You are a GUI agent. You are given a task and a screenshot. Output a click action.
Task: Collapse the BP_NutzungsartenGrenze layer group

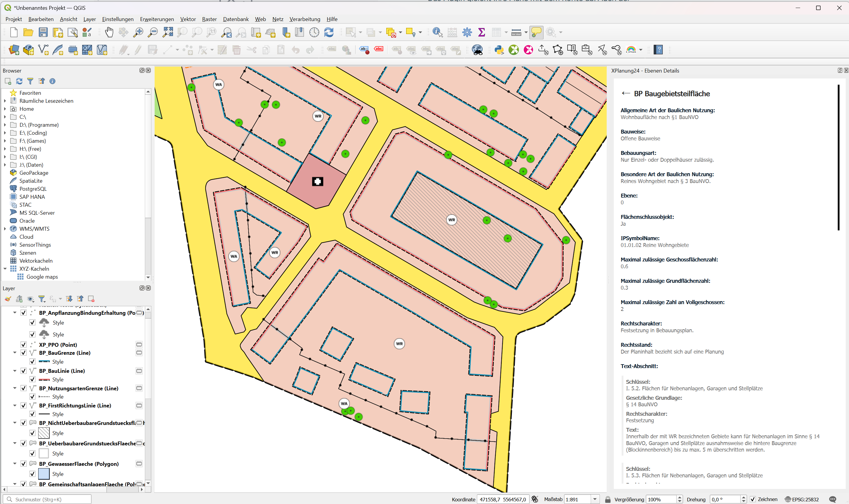15,388
